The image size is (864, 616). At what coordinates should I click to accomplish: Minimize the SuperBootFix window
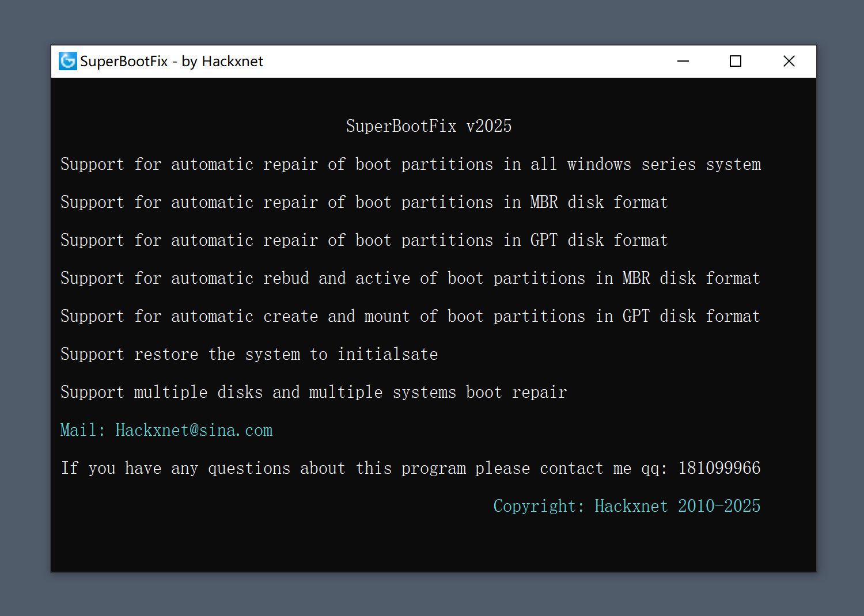tap(683, 61)
